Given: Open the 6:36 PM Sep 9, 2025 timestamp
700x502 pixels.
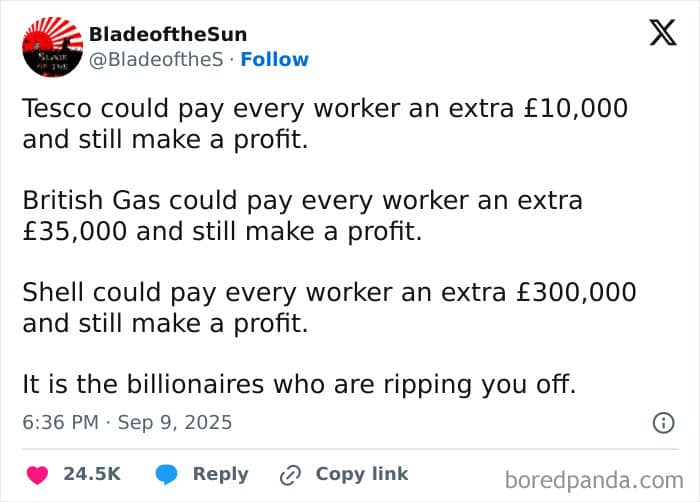Looking at the screenshot, I should pos(127,423).
